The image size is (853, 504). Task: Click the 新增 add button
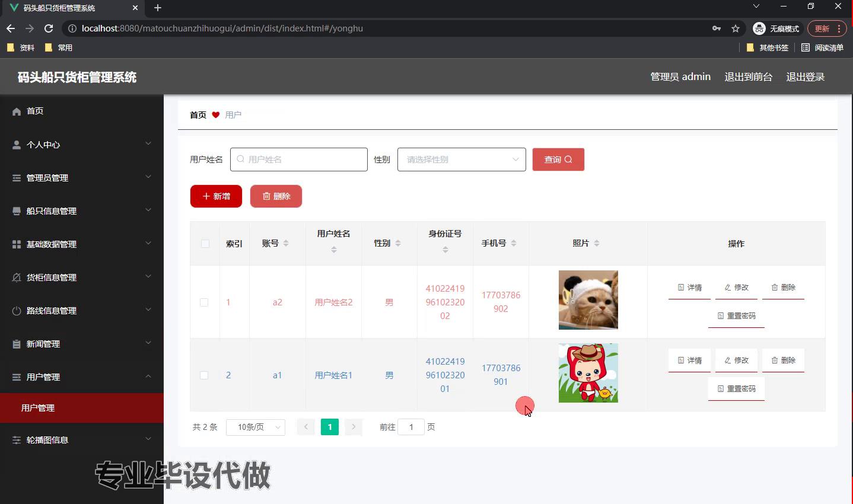coord(216,196)
